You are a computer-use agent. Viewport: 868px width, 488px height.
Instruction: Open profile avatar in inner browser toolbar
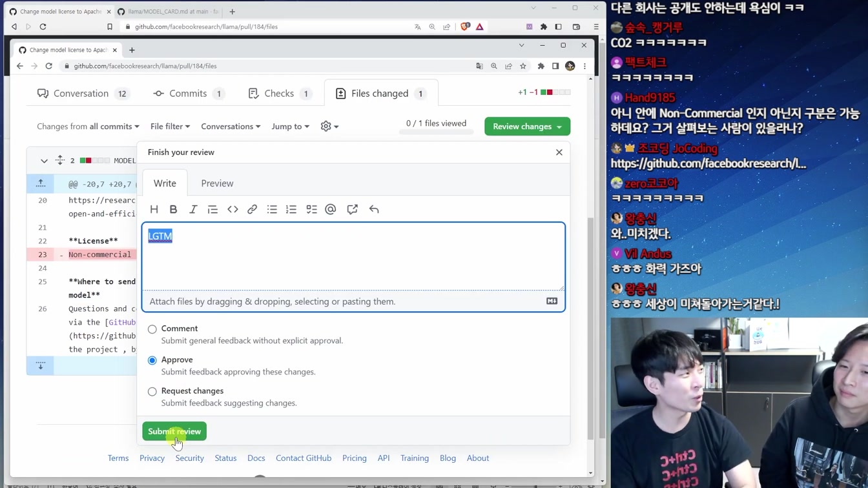tap(570, 66)
